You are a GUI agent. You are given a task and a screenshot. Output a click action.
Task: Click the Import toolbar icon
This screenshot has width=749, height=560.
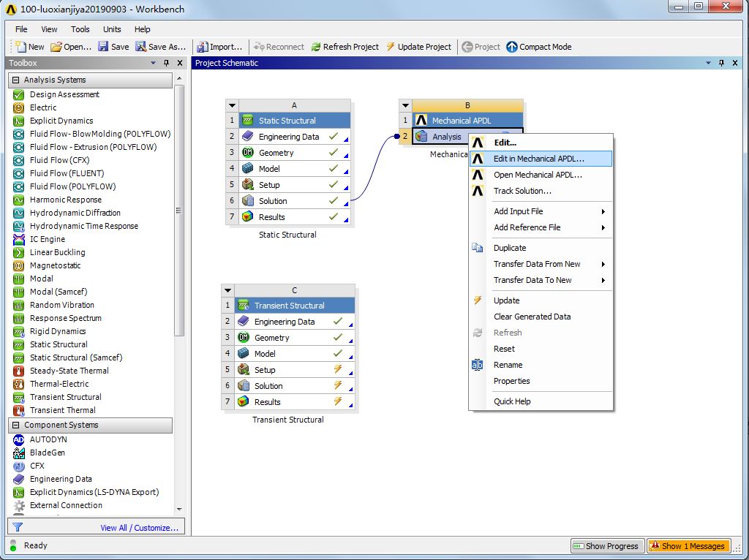click(202, 46)
